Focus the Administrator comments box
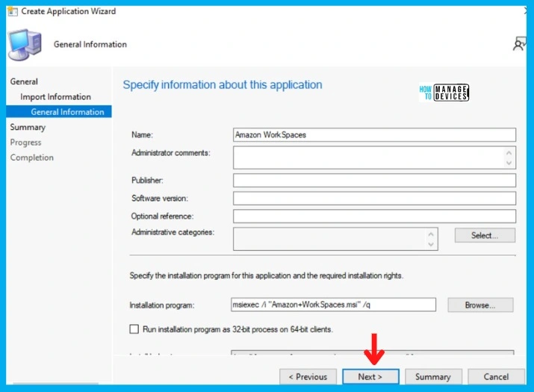This screenshot has height=392, width=534. pyautogui.click(x=374, y=158)
